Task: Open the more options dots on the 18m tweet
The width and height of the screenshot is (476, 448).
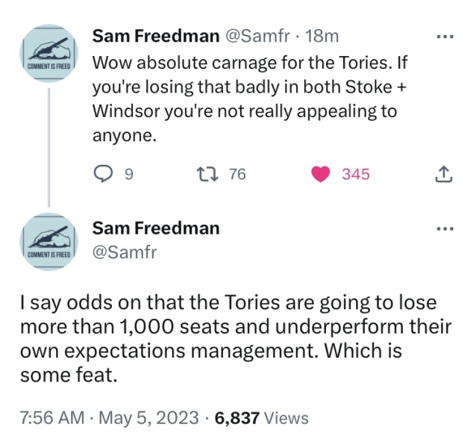Action: click(x=445, y=36)
